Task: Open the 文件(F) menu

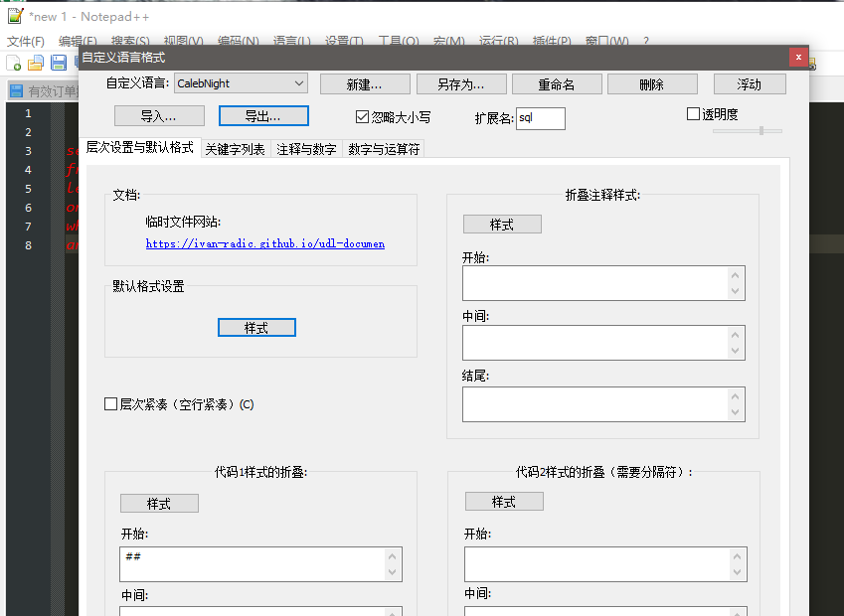Action: 25,41
